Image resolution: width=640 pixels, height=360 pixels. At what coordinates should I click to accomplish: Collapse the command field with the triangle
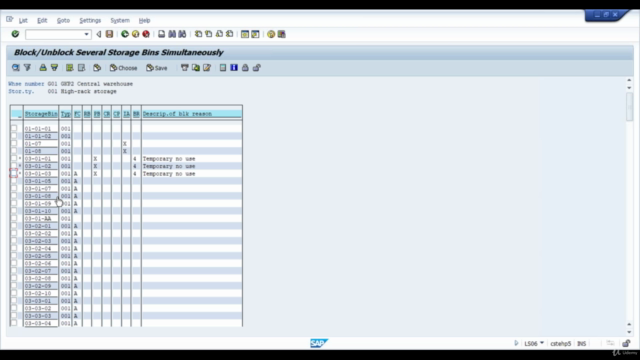coord(98,34)
